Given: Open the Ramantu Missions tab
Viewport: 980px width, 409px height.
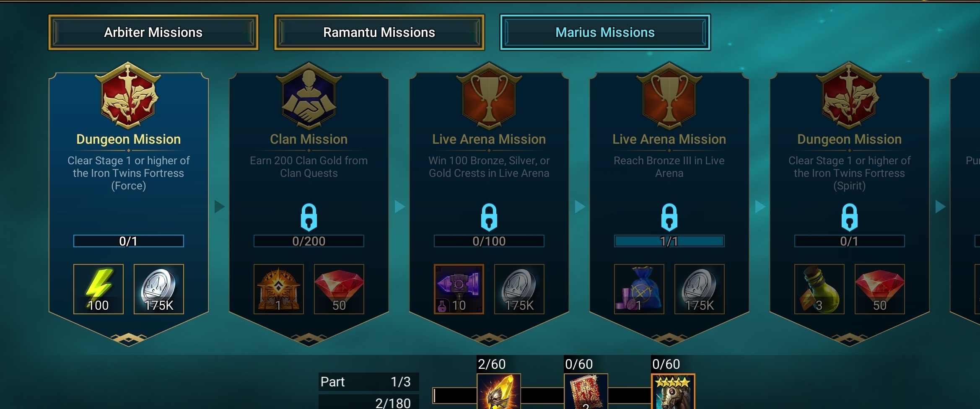Looking at the screenshot, I should [x=379, y=32].
